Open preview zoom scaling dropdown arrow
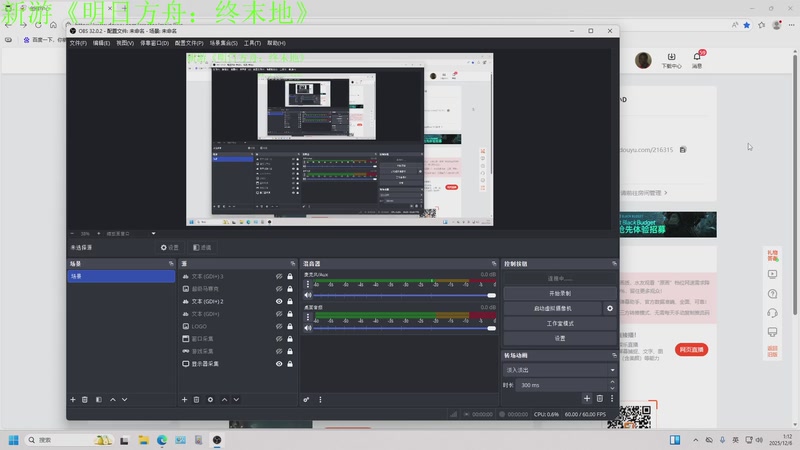 tap(154, 234)
